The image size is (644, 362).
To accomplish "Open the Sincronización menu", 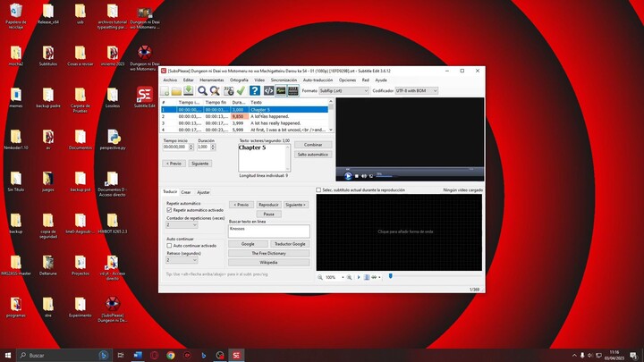I will (x=284, y=80).
